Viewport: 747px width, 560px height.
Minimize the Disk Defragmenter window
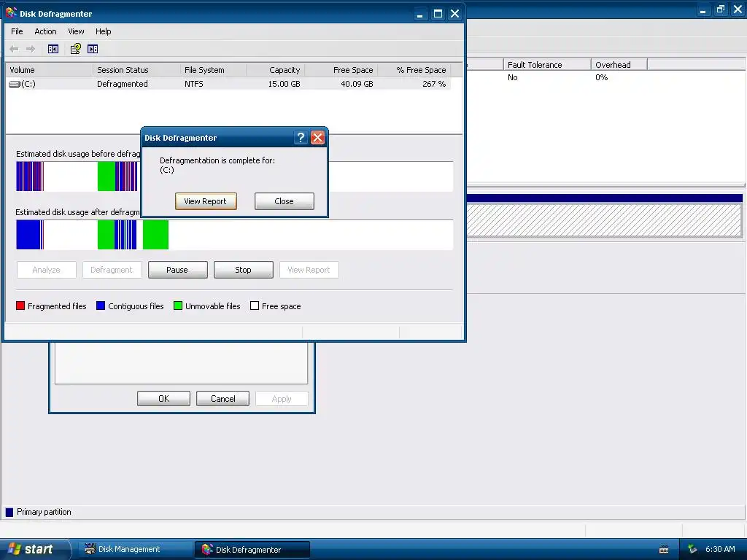(x=419, y=14)
